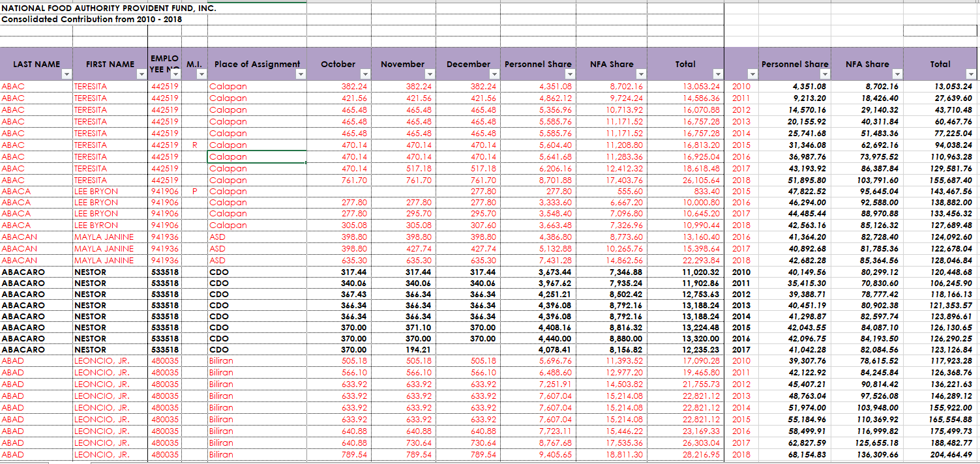980x464 pixels.
Task: Select the italic Personnel Share value 68,154.83
Action: [x=807, y=455]
